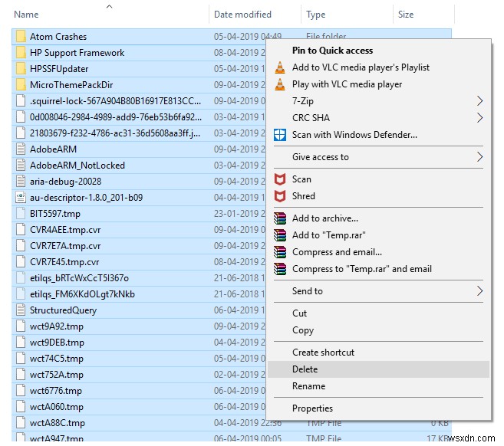Click the Windows Defender shield icon
This screenshot has width=504, height=446.
pos(280,135)
